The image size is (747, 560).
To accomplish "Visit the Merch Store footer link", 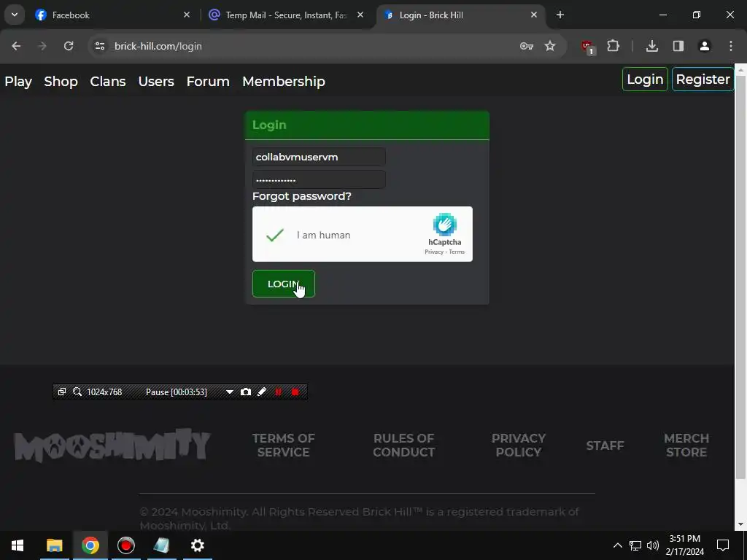I will [x=686, y=446].
